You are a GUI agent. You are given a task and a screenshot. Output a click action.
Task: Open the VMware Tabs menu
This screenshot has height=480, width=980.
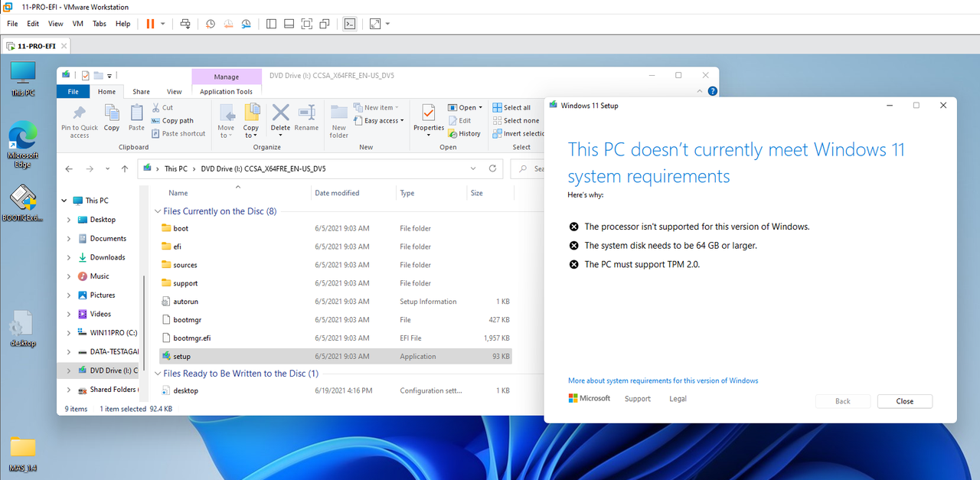(x=100, y=24)
